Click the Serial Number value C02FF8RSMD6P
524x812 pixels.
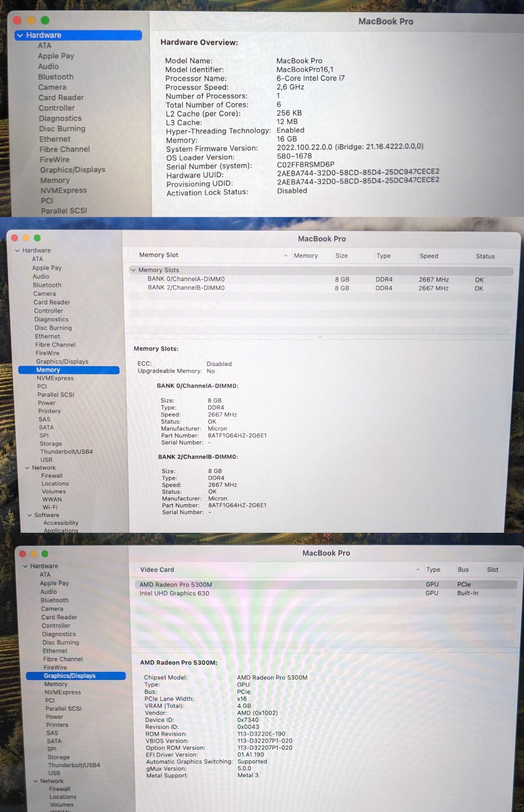[305, 165]
